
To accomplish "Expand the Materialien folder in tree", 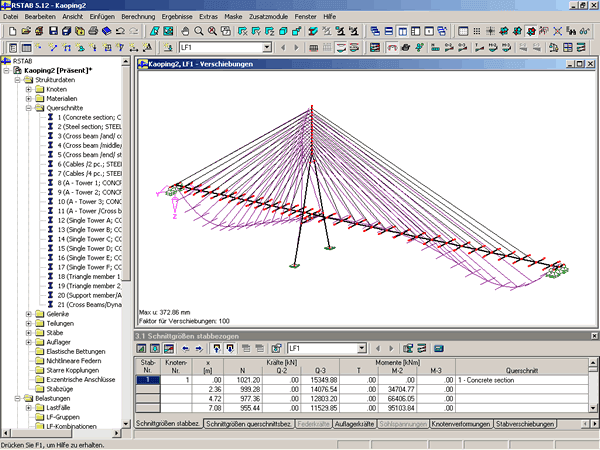I will 29,98.
